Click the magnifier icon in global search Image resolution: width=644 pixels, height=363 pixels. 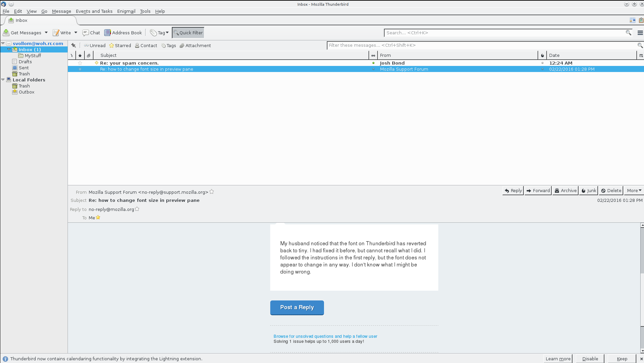(628, 33)
